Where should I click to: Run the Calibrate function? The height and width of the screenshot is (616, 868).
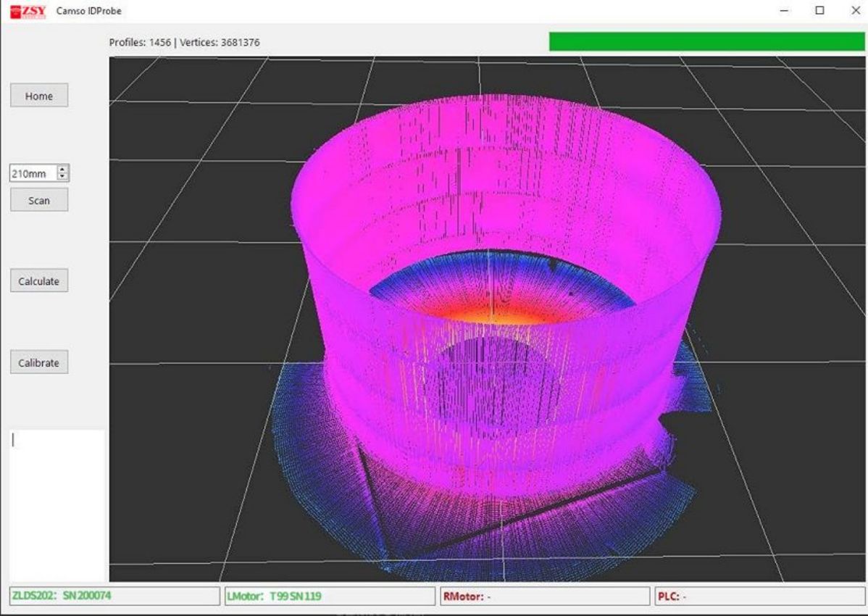click(x=39, y=362)
